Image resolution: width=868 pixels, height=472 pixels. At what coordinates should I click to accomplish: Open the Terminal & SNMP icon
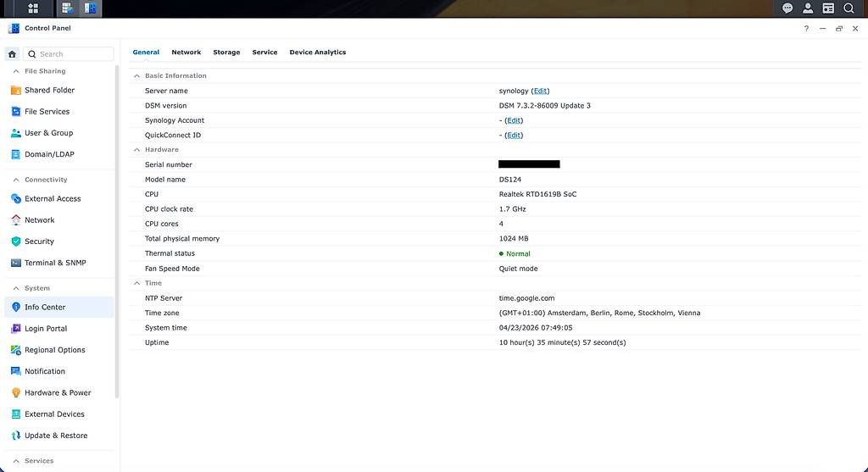coord(16,263)
